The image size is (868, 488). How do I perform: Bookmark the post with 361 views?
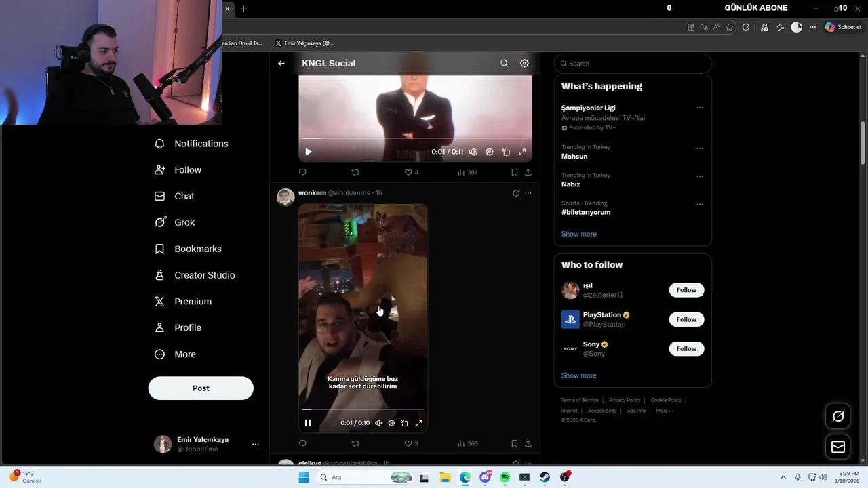pos(514,172)
